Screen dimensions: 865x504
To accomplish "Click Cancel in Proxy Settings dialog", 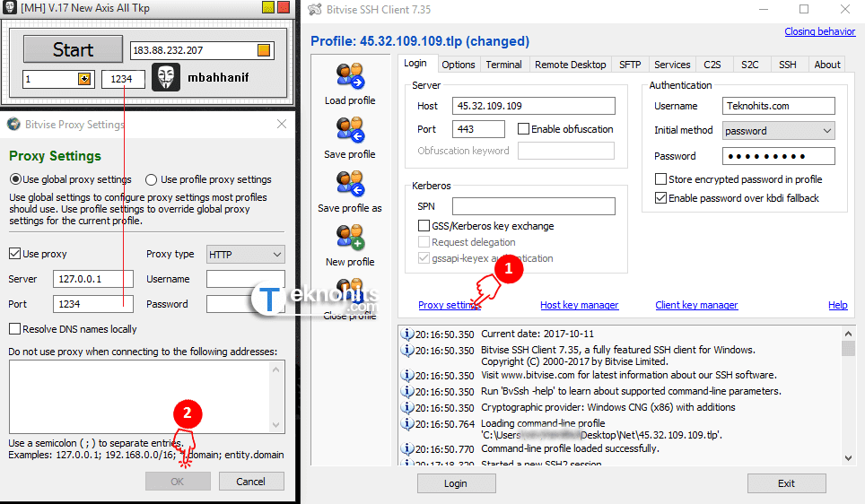I will (251, 482).
